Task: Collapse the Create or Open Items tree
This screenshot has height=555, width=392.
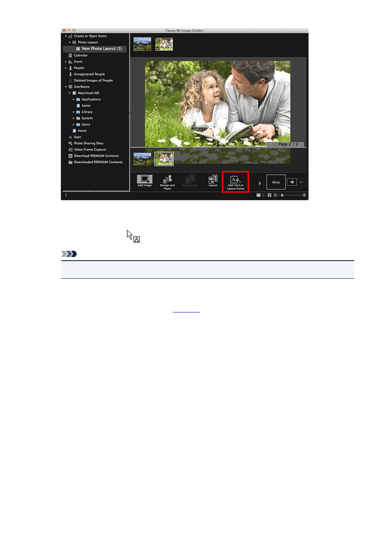Action: coord(66,36)
